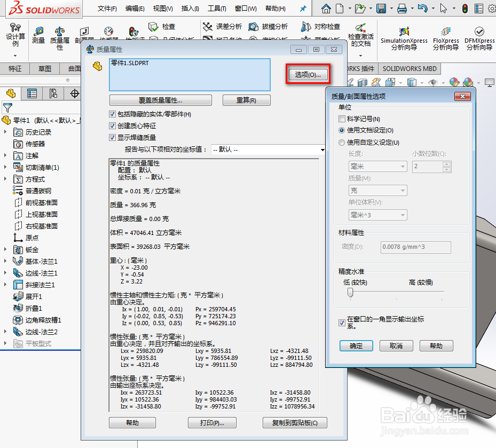The image size is (496, 448).
Task: Cancel the options dialog (取消)
Action: [x=396, y=346]
